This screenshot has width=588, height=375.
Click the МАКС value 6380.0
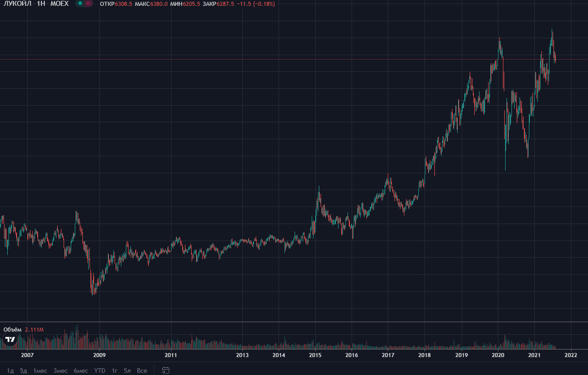(x=159, y=3)
